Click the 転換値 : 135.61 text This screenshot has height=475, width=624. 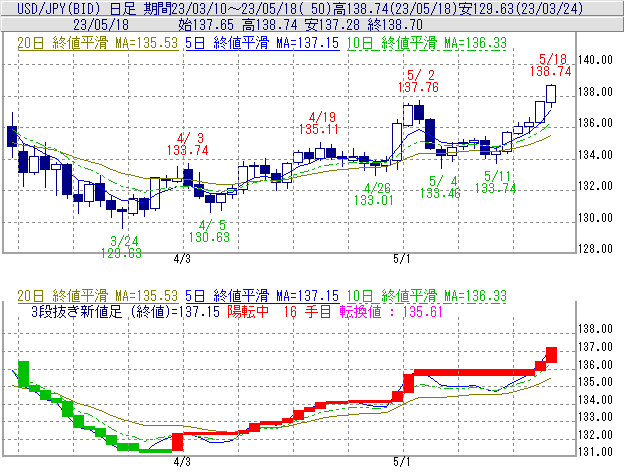tap(391, 311)
